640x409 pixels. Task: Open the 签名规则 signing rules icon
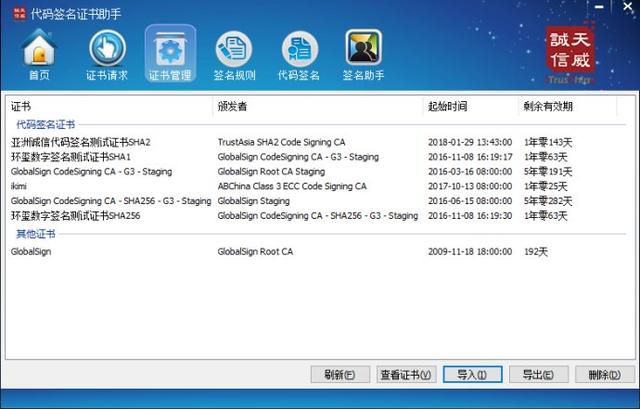pyautogui.click(x=234, y=55)
